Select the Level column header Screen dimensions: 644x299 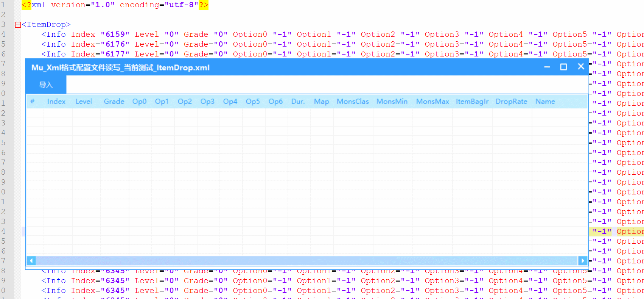[x=84, y=102]
